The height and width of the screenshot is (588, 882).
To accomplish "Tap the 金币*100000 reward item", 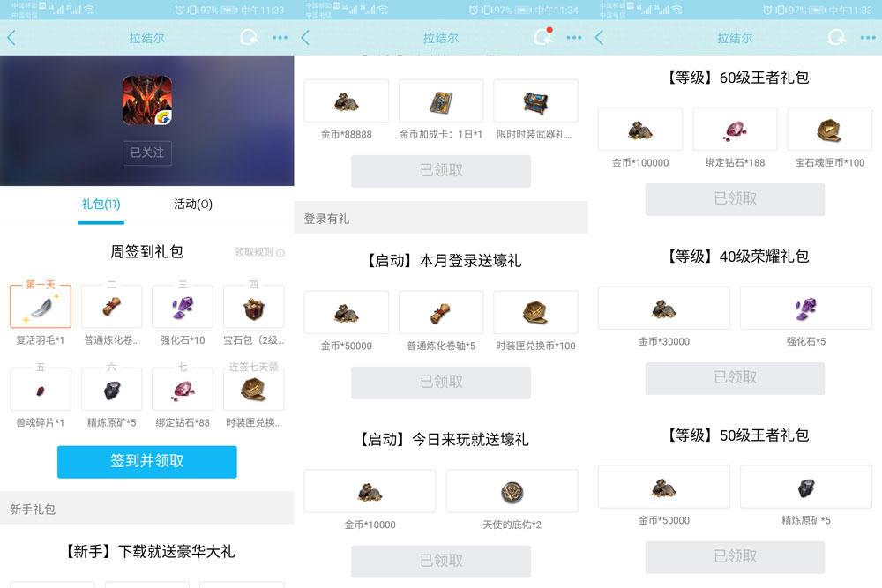I will click(640, 129).
